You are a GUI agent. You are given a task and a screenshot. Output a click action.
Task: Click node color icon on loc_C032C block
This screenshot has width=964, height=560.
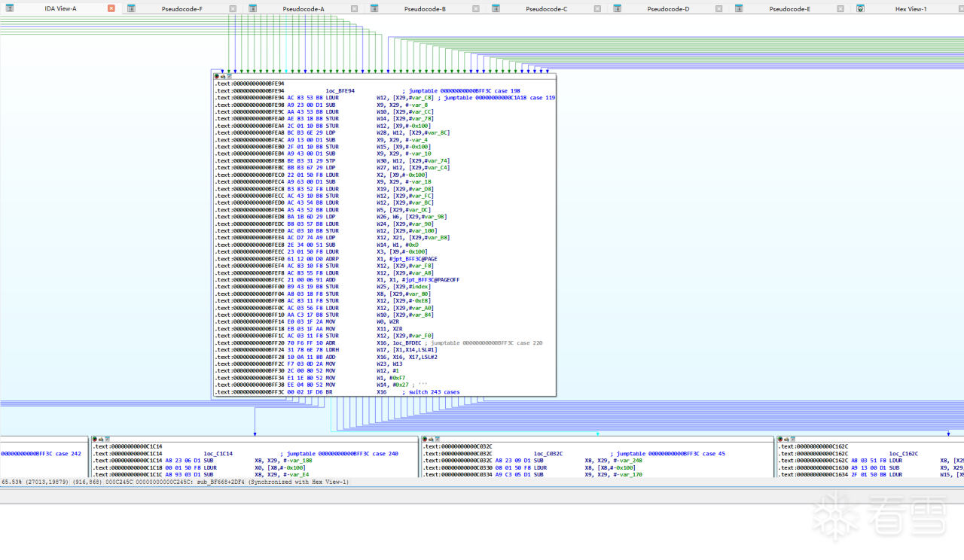coord(426,439)
